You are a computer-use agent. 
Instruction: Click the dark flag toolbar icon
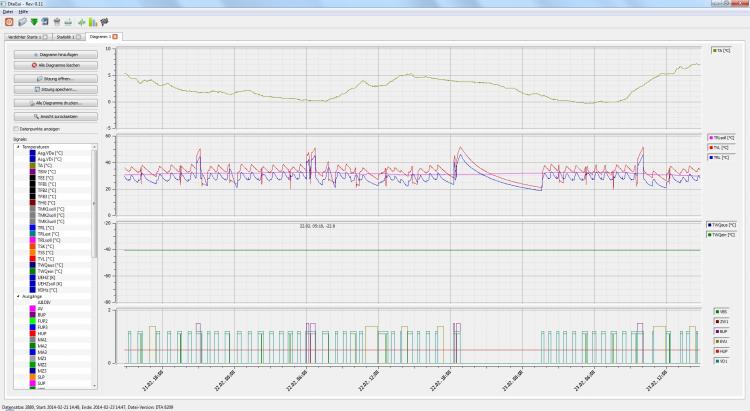104,22
